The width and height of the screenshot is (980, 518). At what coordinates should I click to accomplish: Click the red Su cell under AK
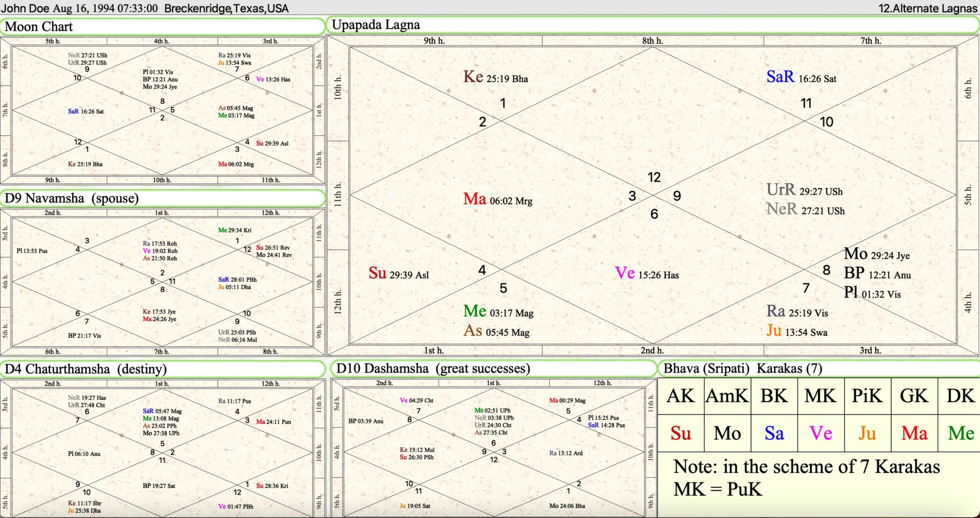(680, 433)
